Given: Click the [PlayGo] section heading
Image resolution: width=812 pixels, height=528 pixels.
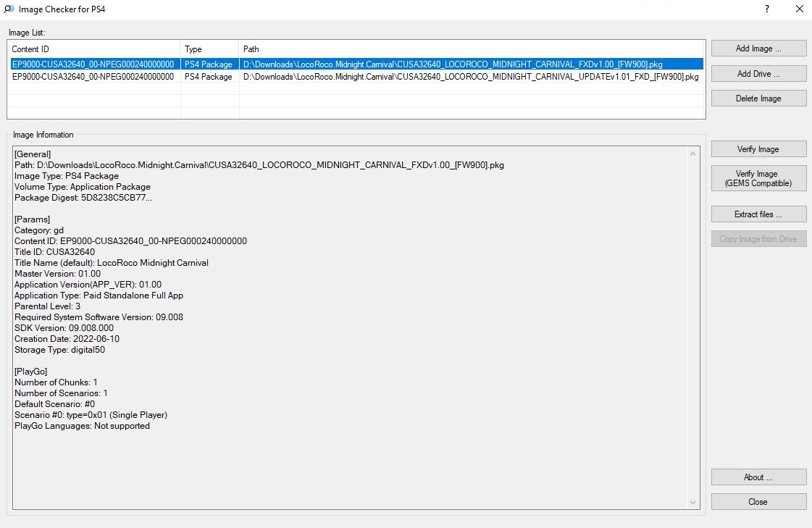Looking at the screenshot, I should (30, 372).
